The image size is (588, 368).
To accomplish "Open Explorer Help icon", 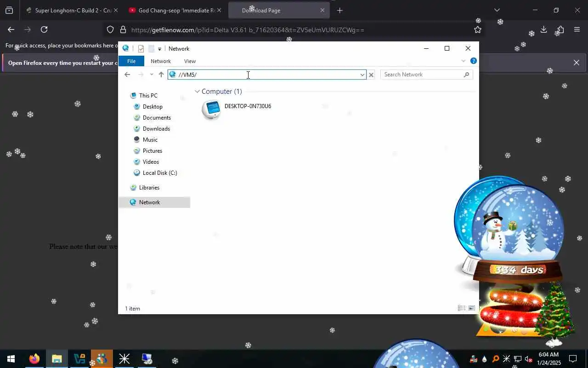I will coord(474,61).
